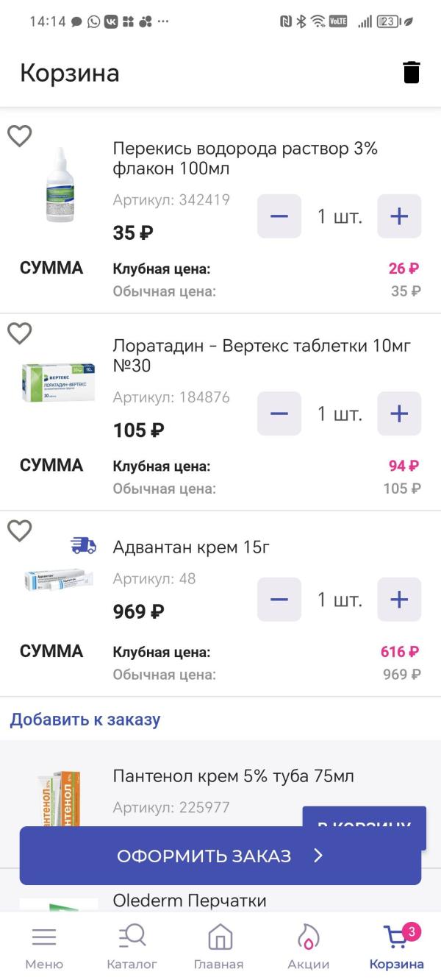Tap the delivery truck icon on Адвантан
Viewport: 441px width, 980px height.
click(83, 545)
